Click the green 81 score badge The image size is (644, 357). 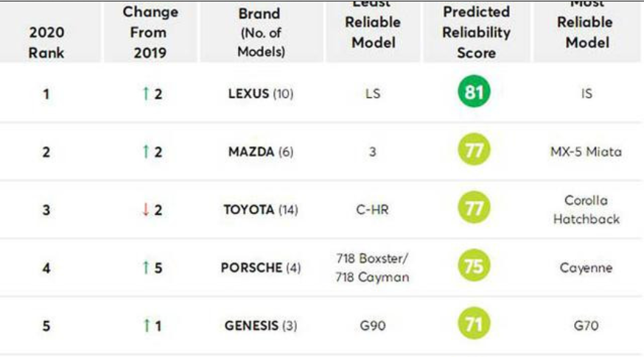[475, 93]
